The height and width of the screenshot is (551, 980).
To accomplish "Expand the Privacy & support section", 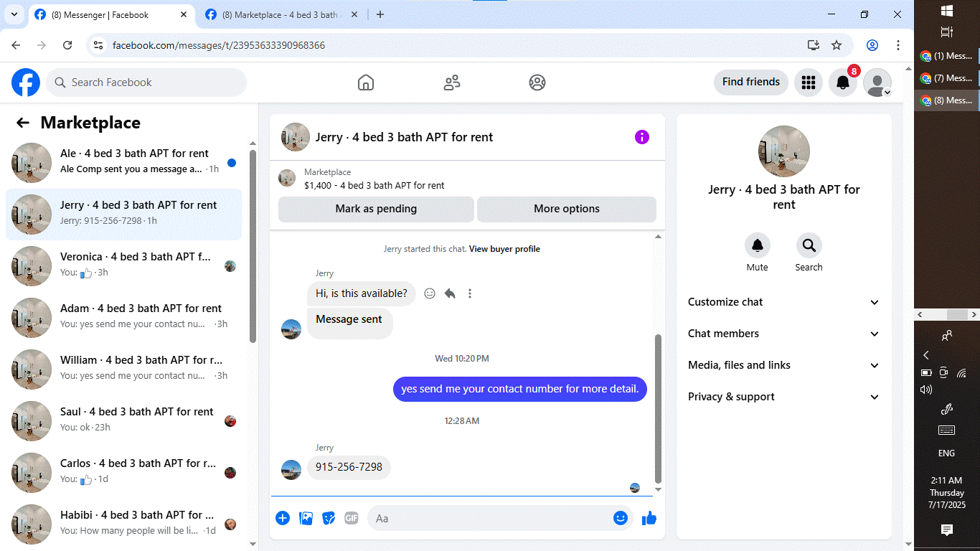I will click(784, 397).
